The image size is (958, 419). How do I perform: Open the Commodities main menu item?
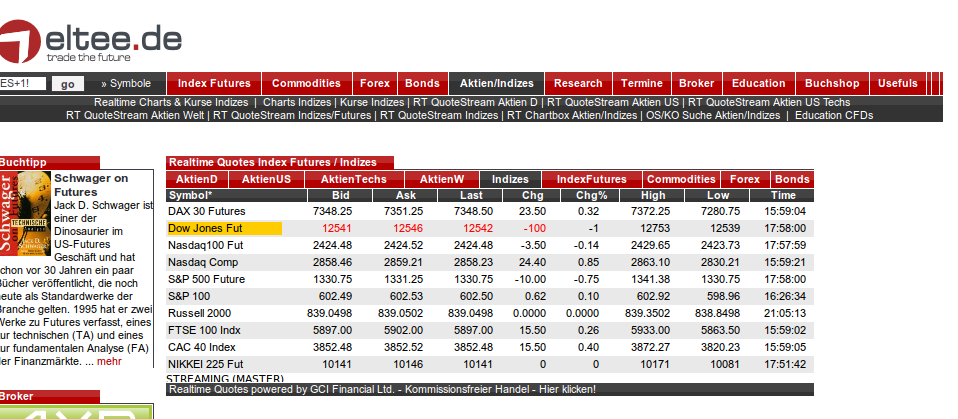(x=306, y=84)
